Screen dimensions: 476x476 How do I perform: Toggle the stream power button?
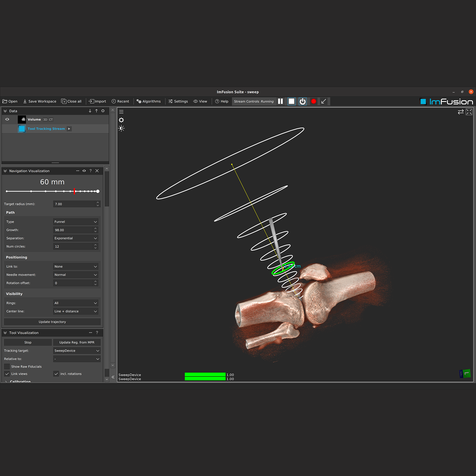303,101
